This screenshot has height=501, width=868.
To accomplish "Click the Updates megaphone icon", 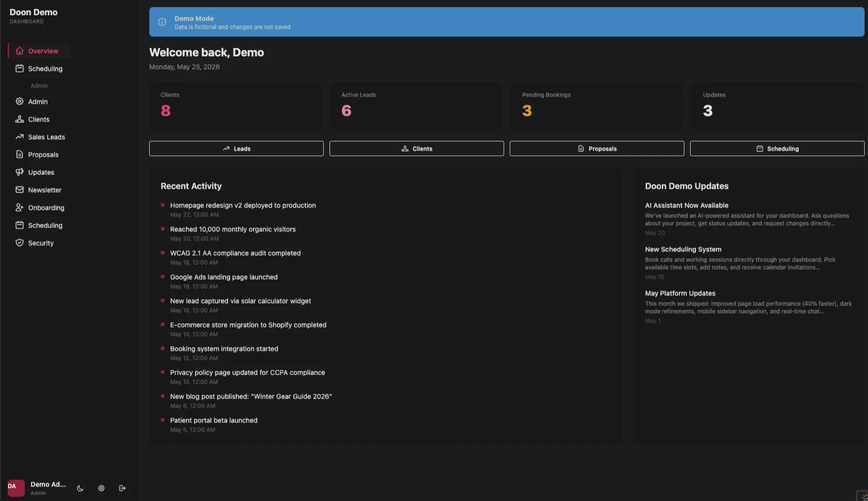I will pyautogui.click(x=19, y=172).
